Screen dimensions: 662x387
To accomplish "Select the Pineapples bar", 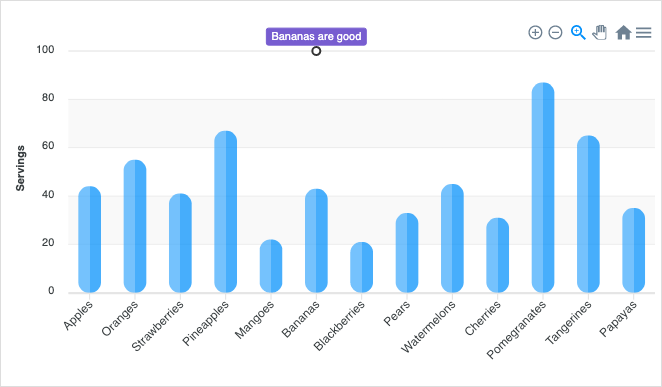I will (225, 211).
